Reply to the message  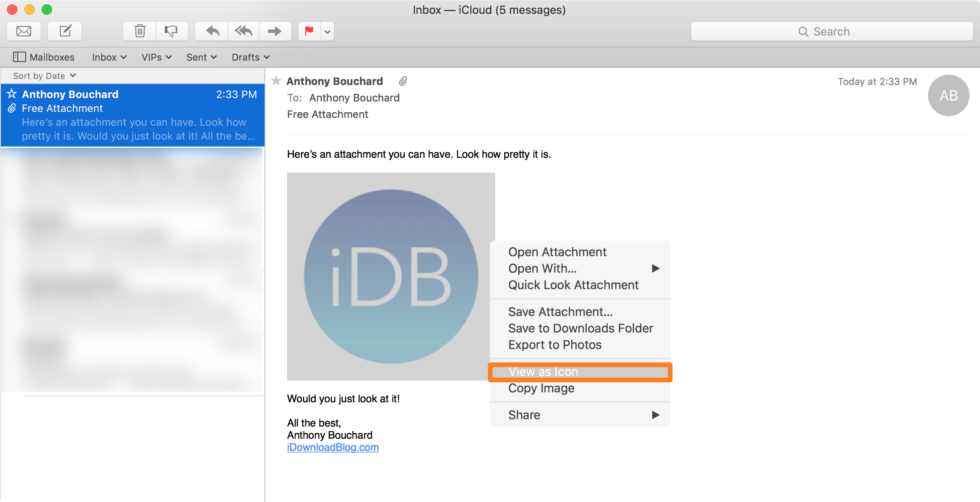[x=212, y=31]
